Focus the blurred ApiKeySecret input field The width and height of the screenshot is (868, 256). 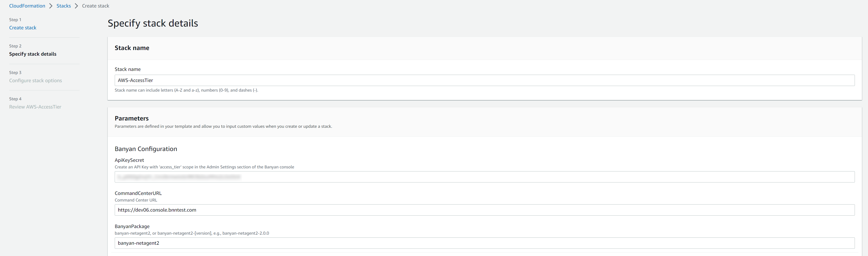484,177
